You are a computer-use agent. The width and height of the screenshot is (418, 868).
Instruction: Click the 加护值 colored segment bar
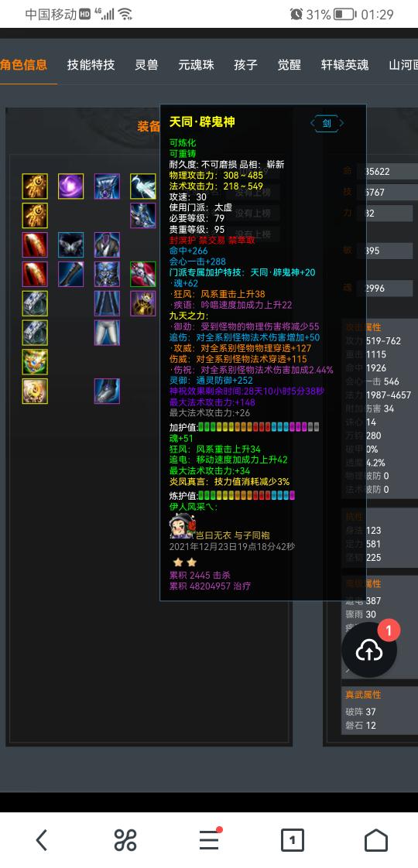[259, 427]
